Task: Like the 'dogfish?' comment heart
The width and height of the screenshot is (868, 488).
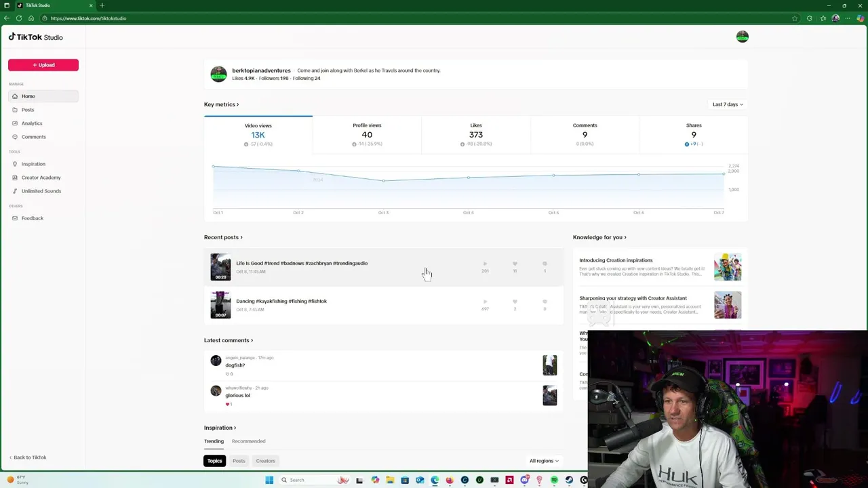Action: click(228, 374)
